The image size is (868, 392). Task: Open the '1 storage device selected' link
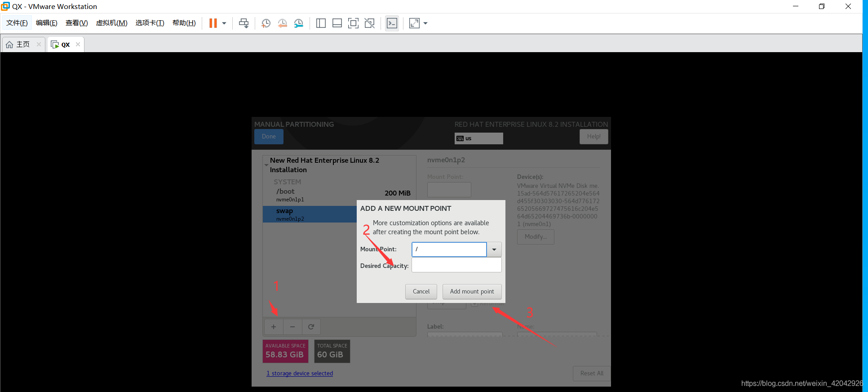click(x=300, y=374)
